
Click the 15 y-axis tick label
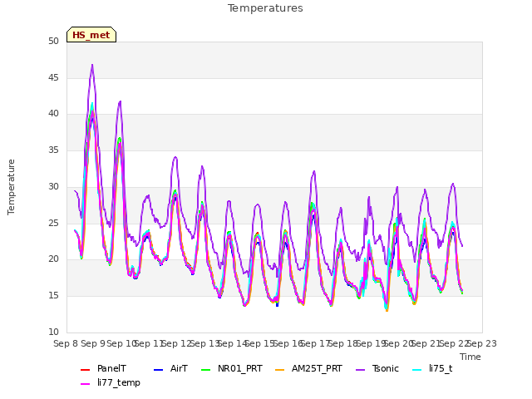coord(53,296)
